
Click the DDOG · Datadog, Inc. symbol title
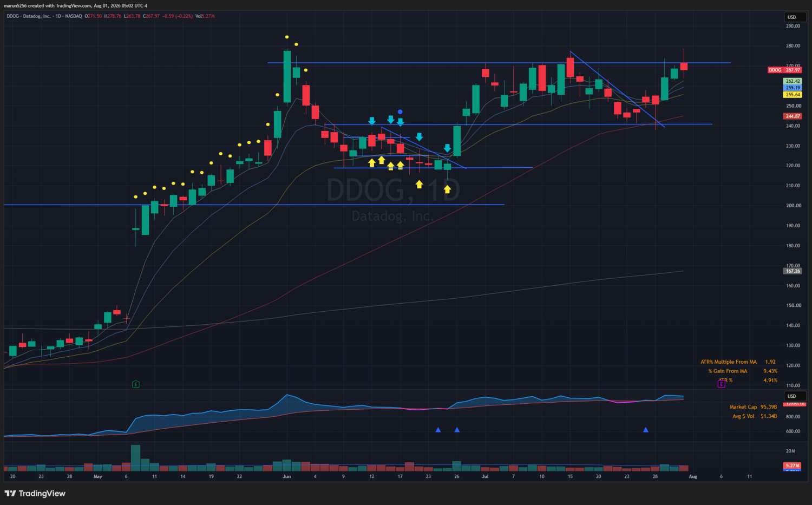(29, 16)
